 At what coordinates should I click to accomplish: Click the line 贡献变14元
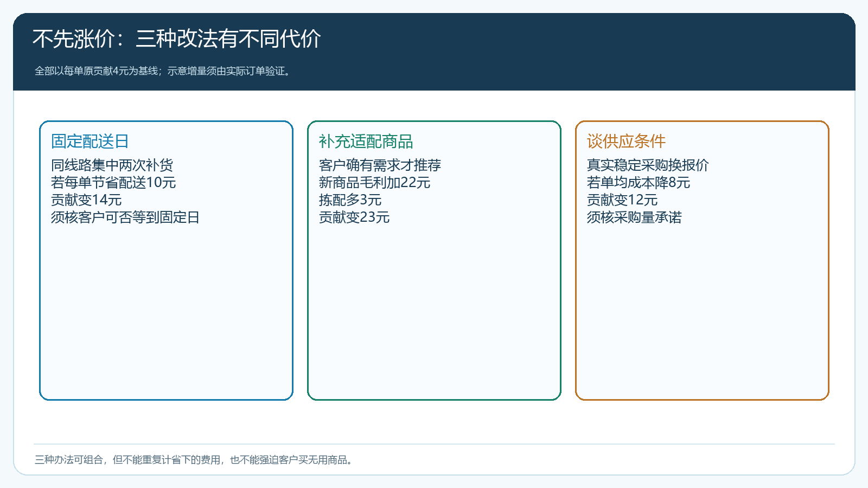click(x=86, y=200)
